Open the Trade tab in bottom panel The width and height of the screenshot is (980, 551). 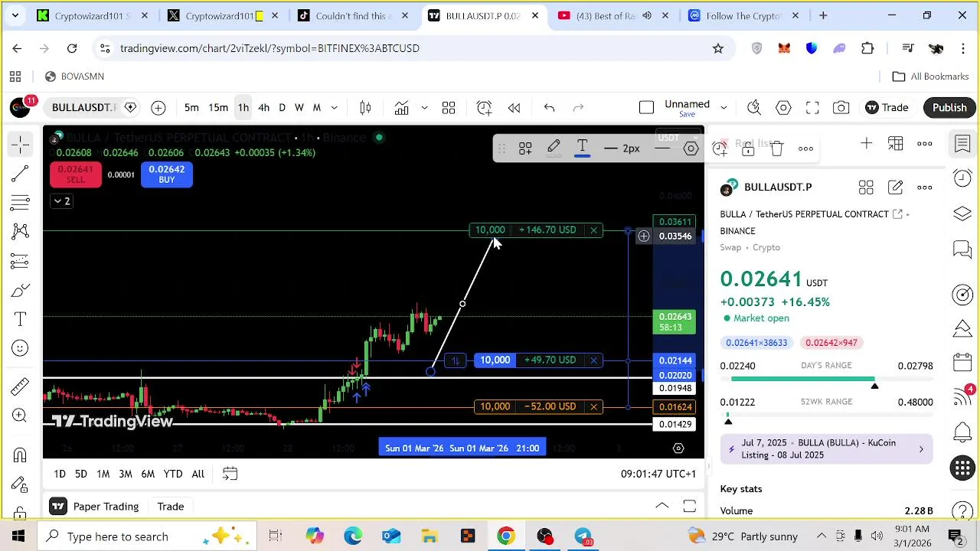click(171, 507)
